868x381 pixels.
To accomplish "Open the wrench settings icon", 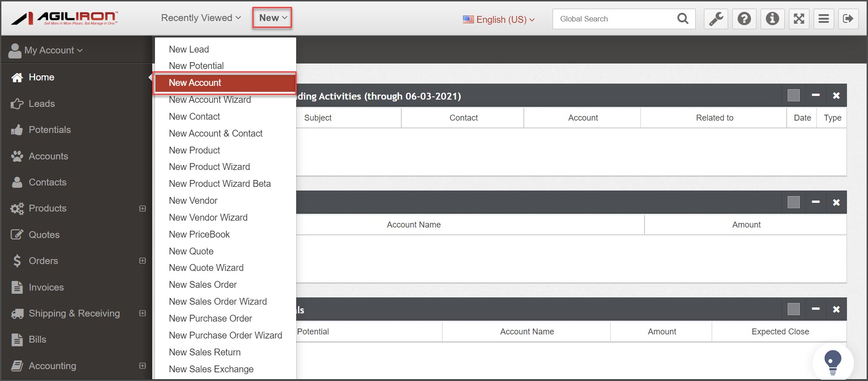I will tap(716, 19).
